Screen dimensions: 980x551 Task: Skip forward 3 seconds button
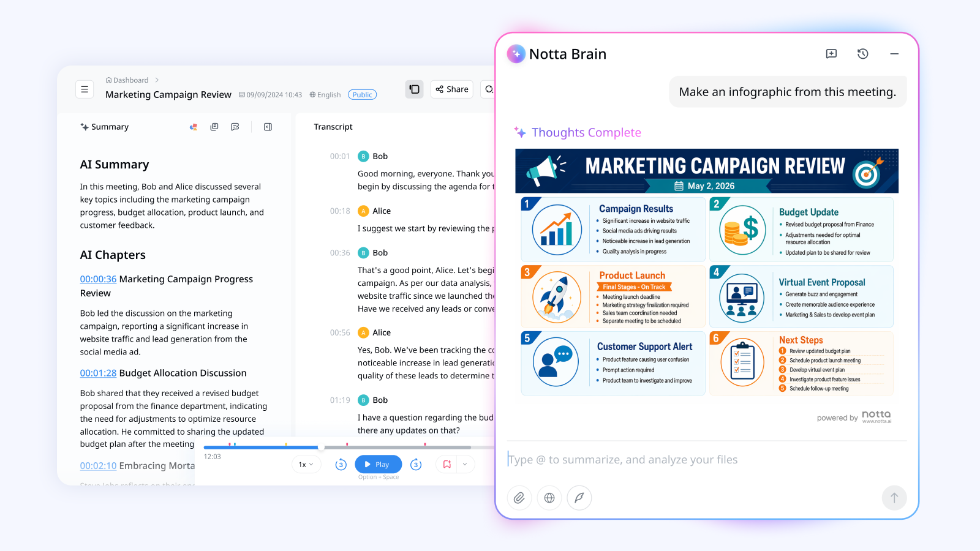pyautogui.click(x=416, y=465)
